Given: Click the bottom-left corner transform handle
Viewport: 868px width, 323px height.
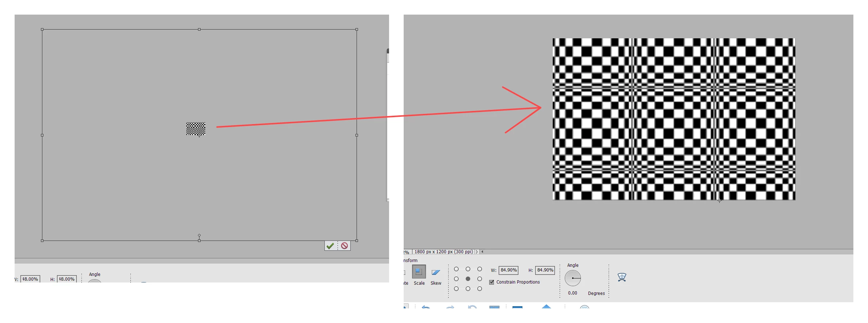Looking at the screenshot, I should pos(42,241).
